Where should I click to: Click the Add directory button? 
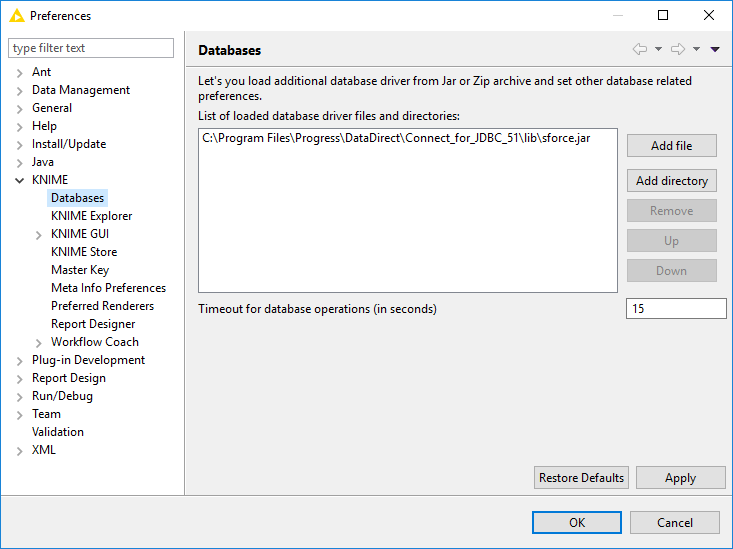click(x=671, y=181)
